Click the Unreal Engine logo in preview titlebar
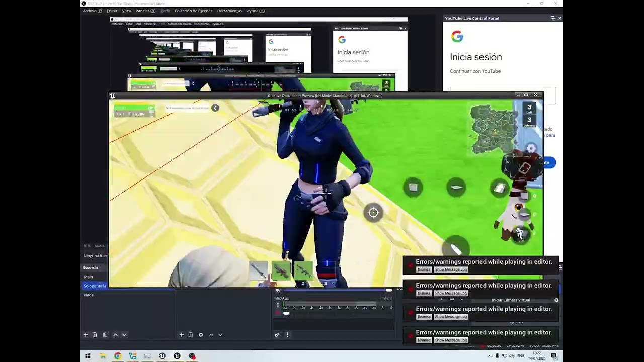This screenshot has width=644, height=362. 112,95
